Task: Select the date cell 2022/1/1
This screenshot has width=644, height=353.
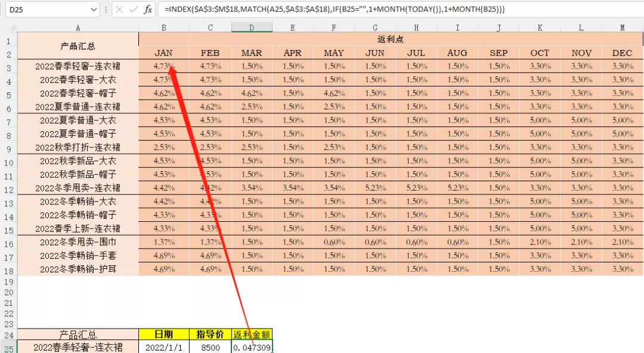Action: (x=163, y=347)
